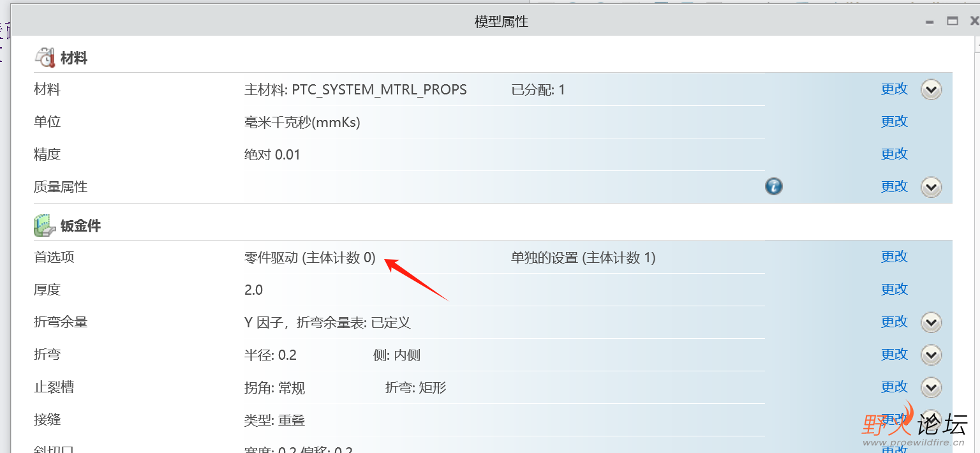Expand the 止裂槽 row details chevron
Screen dimensions: 980x453
click(x=931, y=387)
